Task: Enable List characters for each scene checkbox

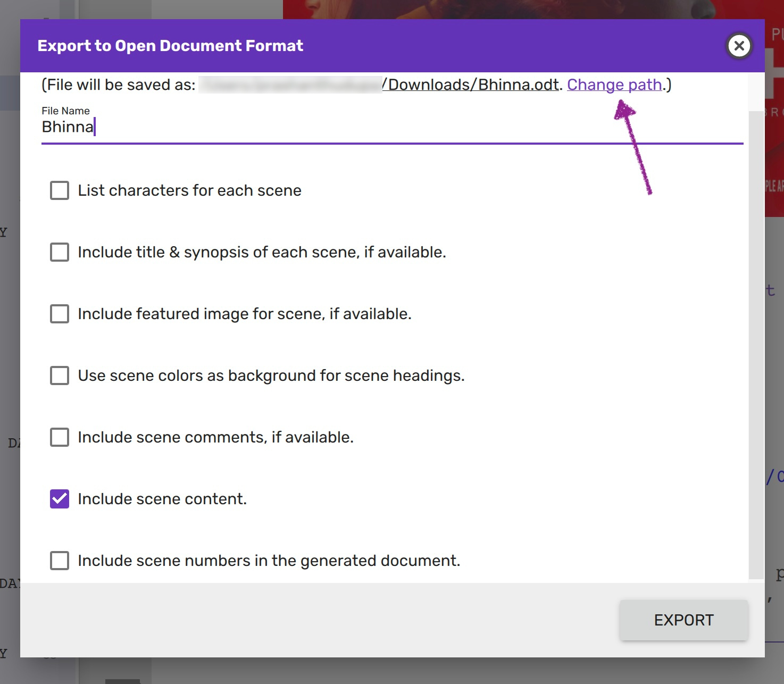Action: pyautogui.click(x=60, y=190)
